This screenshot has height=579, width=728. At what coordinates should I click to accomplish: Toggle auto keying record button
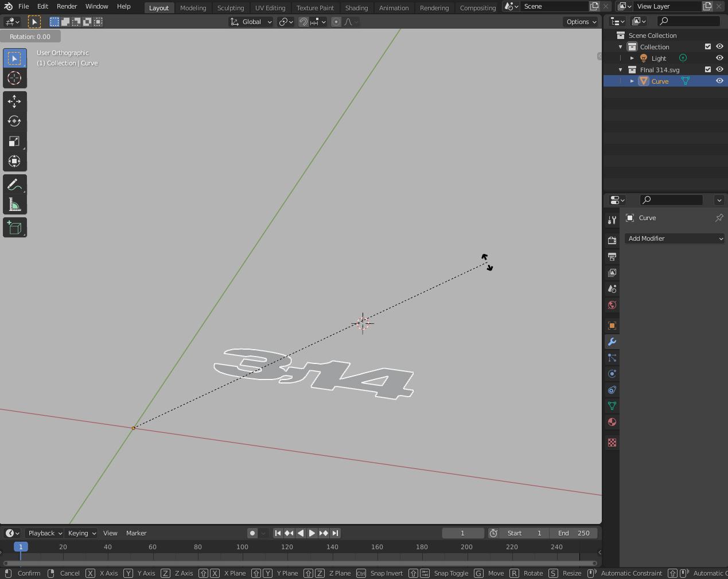(x=252, y=533)
